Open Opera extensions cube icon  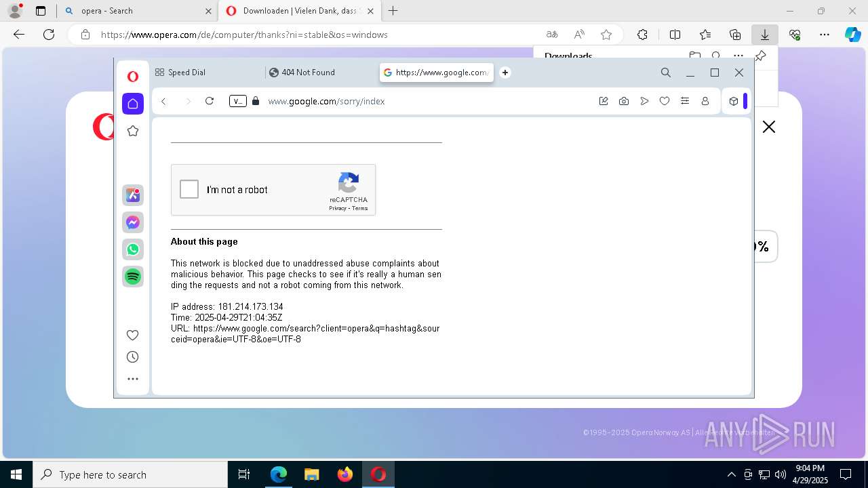[x=734, y=101]
